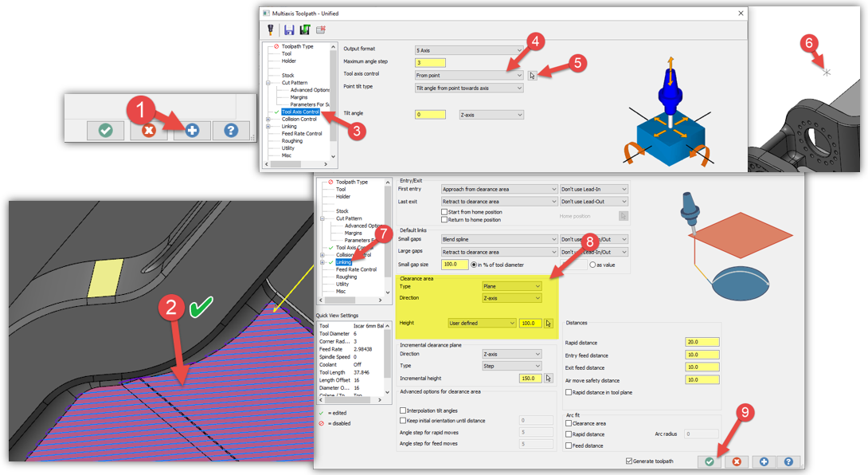Click Rapid distance 20.0 field under Distances
This screenshot has height=475, width=868.
click(702, 342)
